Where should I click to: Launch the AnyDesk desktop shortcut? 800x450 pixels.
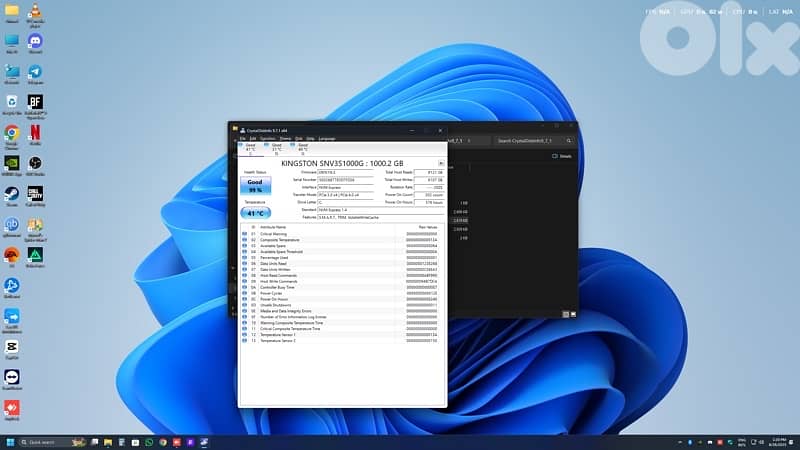tap(12, 408)
